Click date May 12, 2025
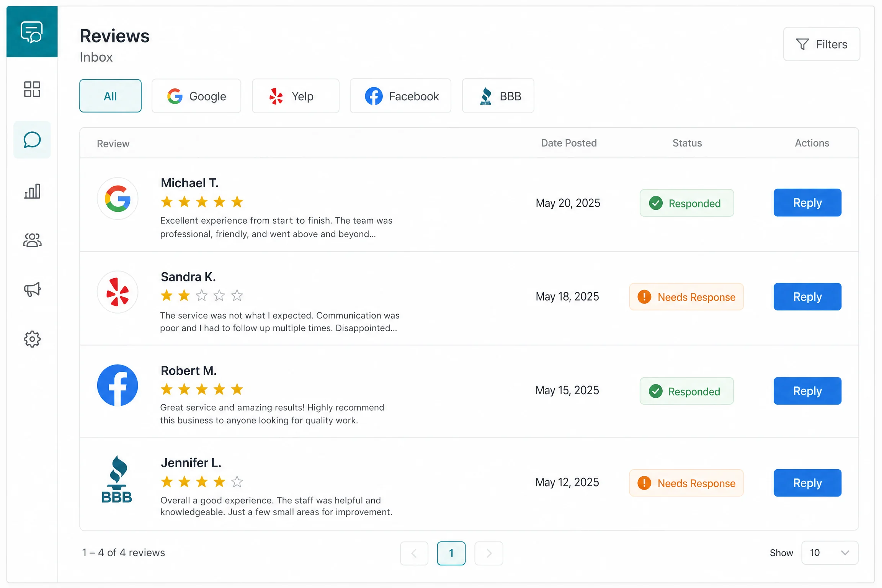This screenshot has height=588, width=882. point(567,482)
